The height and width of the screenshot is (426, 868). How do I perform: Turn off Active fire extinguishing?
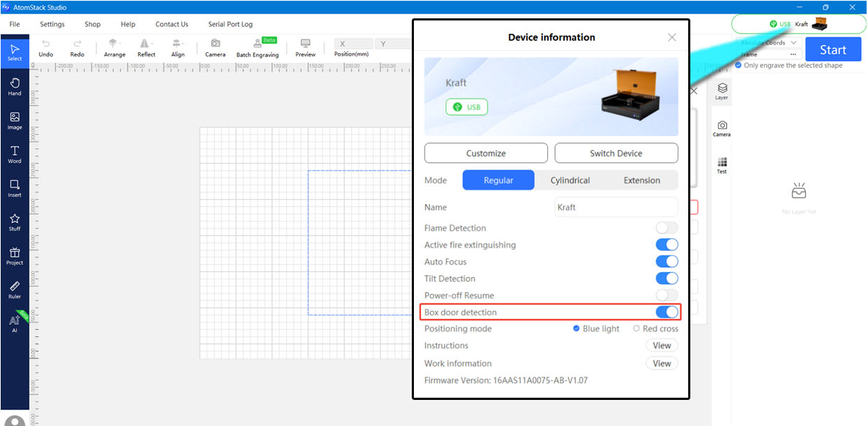coord(667,245)
